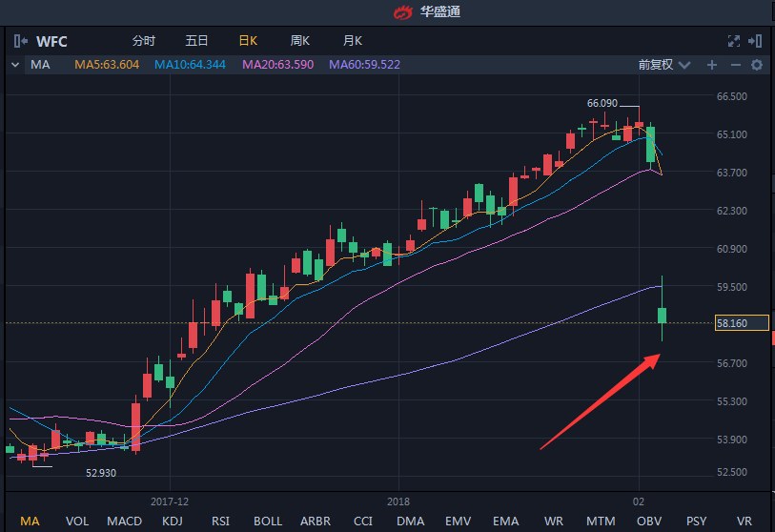
Task: Expand the 前复权 adjustment dropdown
Action: click(662, 65)
